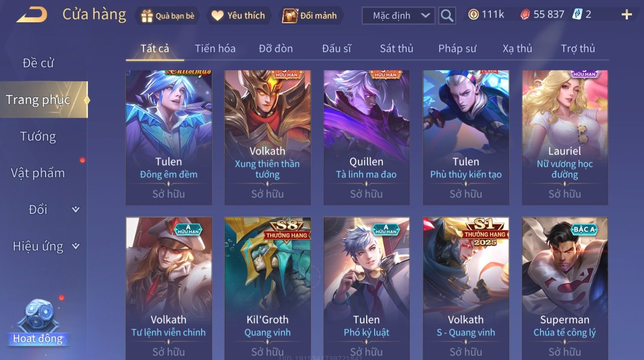The image size is (644, 360).
Task: Switch to the Tiến hóa tab
Action: [x=215, y=49]
